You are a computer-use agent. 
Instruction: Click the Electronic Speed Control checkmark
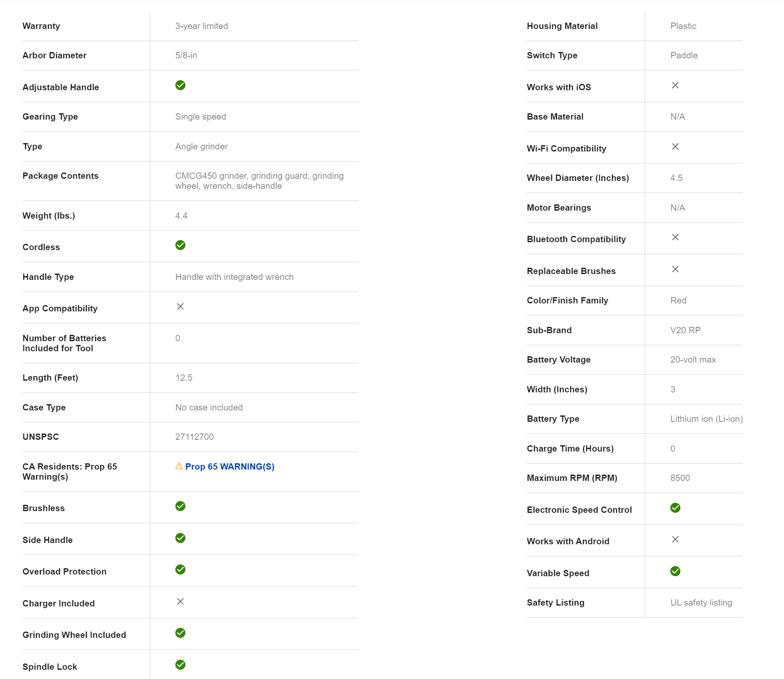(675, 508)
